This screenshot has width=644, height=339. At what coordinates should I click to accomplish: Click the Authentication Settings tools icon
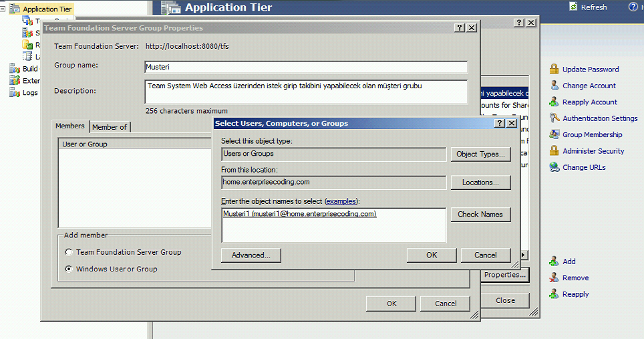554,118
